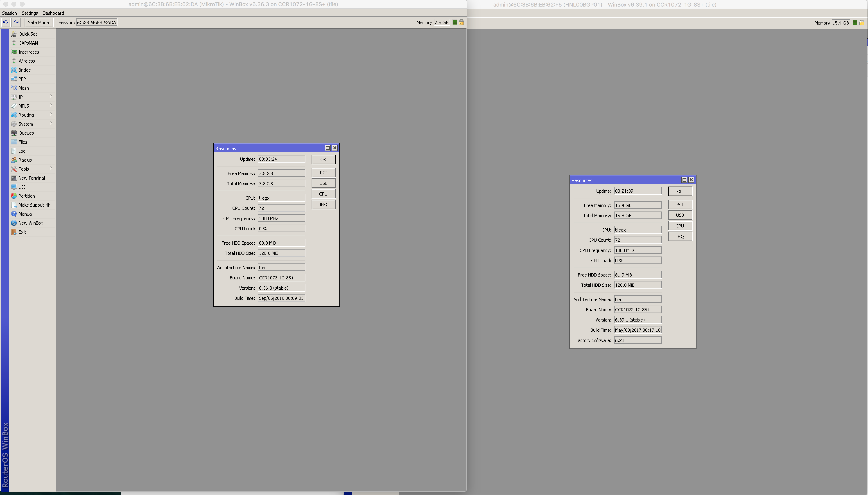Click the padlock icon in left WinBox
The image size is (868, 495).
(461, 22)
